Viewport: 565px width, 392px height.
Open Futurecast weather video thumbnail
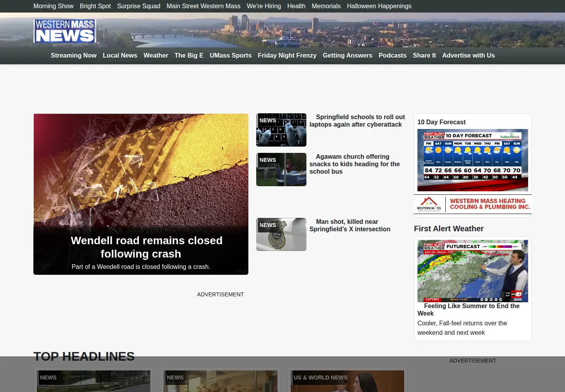[x=473, y=271]
